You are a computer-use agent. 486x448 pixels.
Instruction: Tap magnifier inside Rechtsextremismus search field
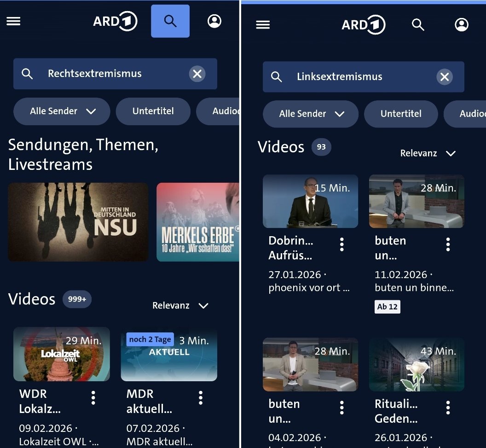click(x=27, y=74)
